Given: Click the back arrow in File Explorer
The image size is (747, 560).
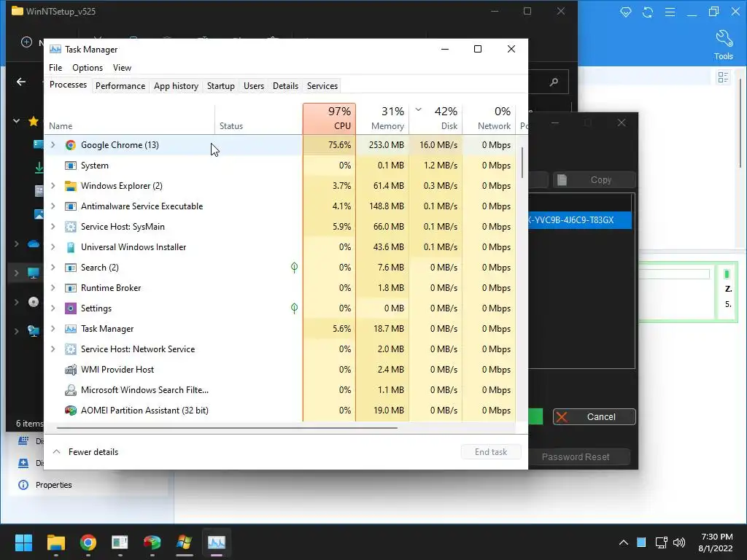Looking at the screenshot, I should coord(21,82).
